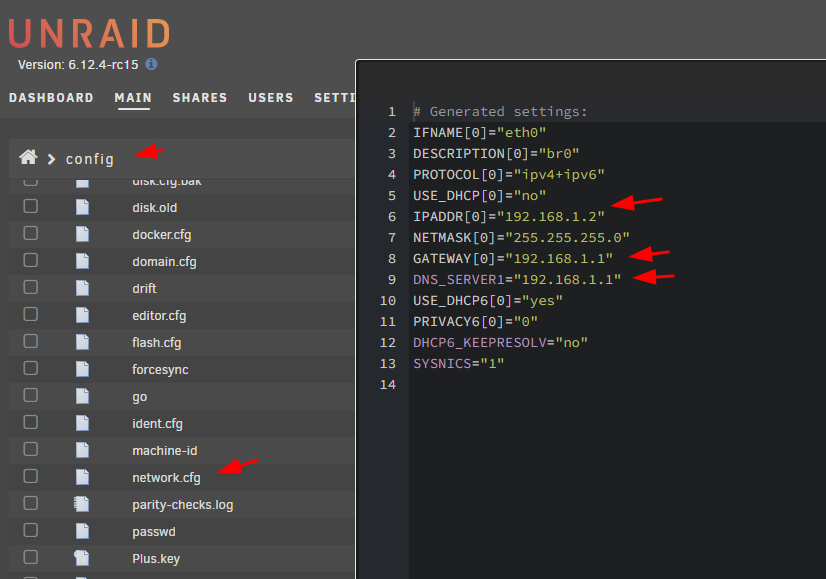This screenshot has height=579, width=826.
Task: Click file icon beside flash.cfg
Action: tap(82, 342)
